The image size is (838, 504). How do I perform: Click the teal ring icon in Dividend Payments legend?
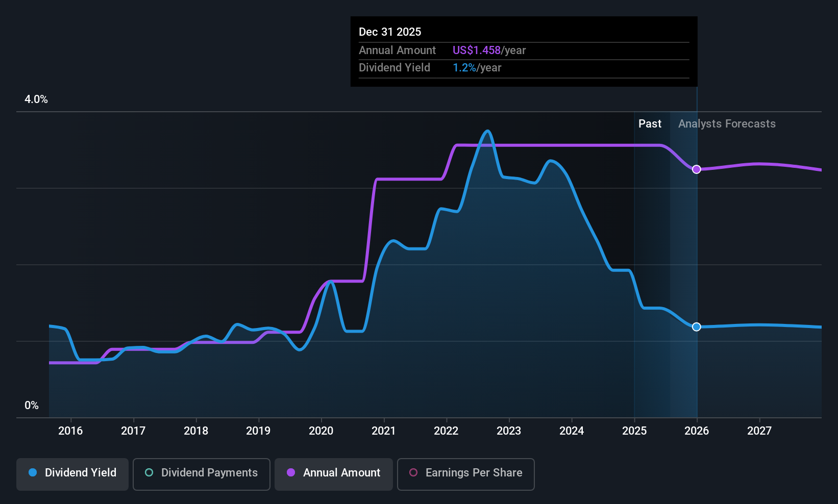pyautogui.click(x=149, y=473)
